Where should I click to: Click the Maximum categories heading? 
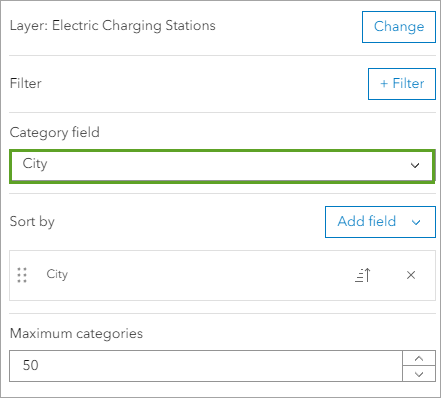(76, 334)
